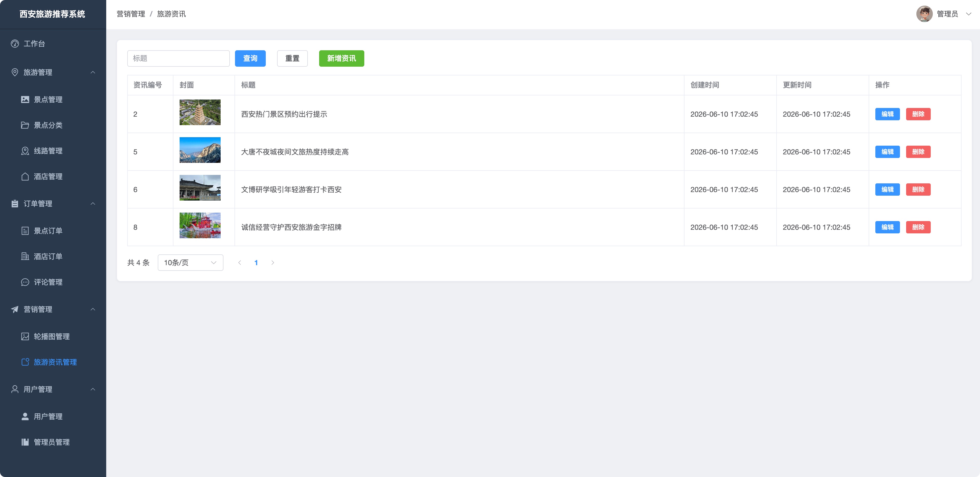980x477 pixels.
Task: Edit the 诚信经营守护西安旅游金字招牌 row
Action: 887,227
